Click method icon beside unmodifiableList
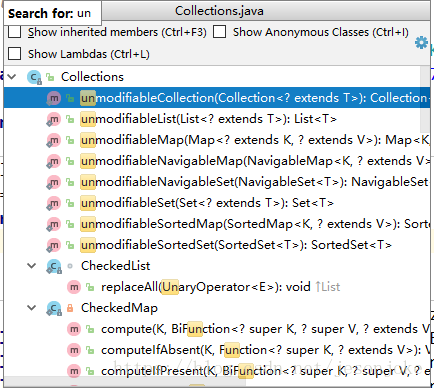 (54, 119)
